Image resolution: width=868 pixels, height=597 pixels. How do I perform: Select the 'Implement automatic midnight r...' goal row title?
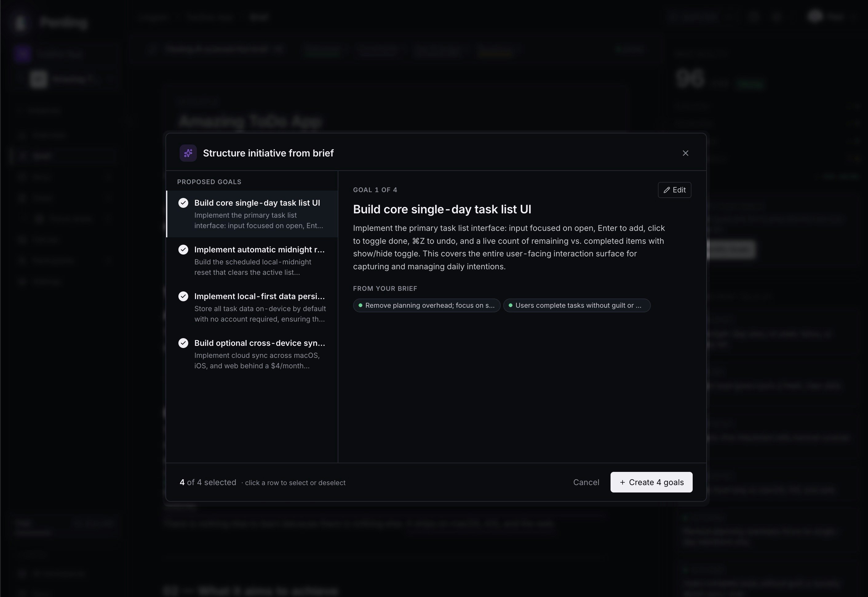[x=259, y=250]
